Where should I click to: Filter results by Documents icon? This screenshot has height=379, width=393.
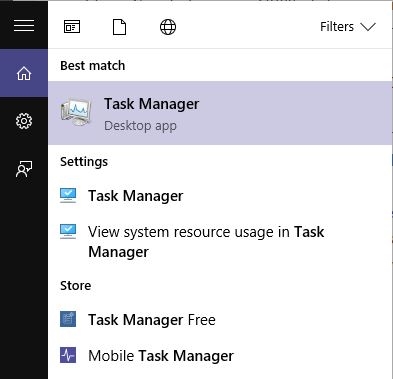click(119, 27)
